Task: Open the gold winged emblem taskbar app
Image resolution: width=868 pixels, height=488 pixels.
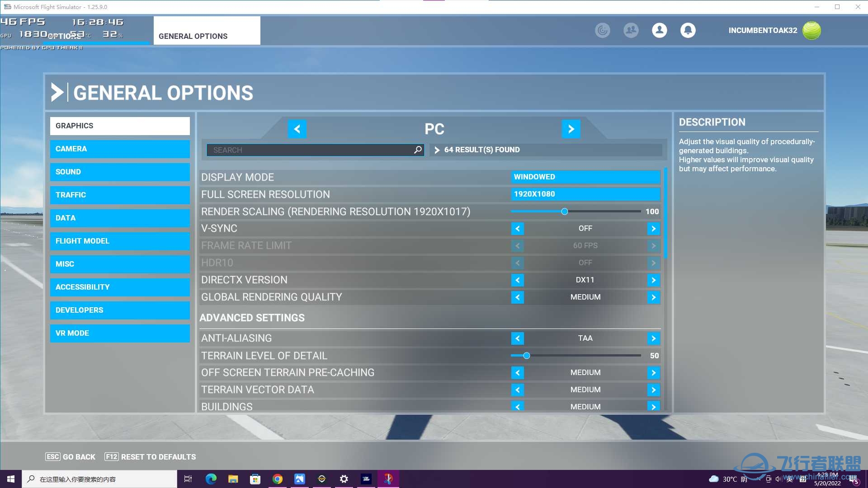Action: 321,479
